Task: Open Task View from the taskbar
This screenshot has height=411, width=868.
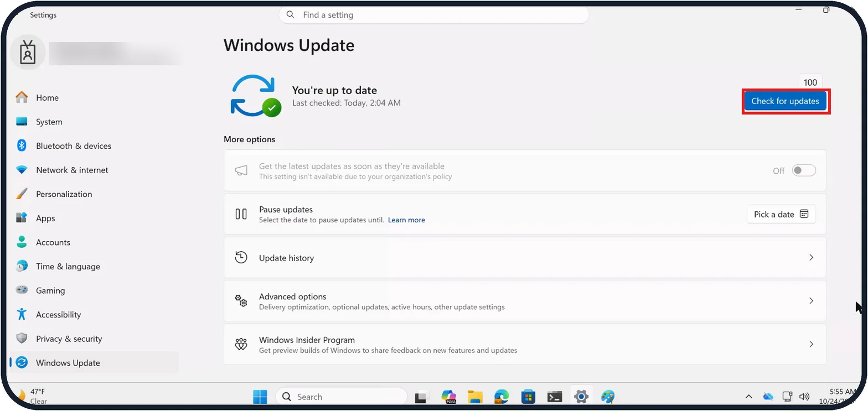Action: (x=422, y=397)
